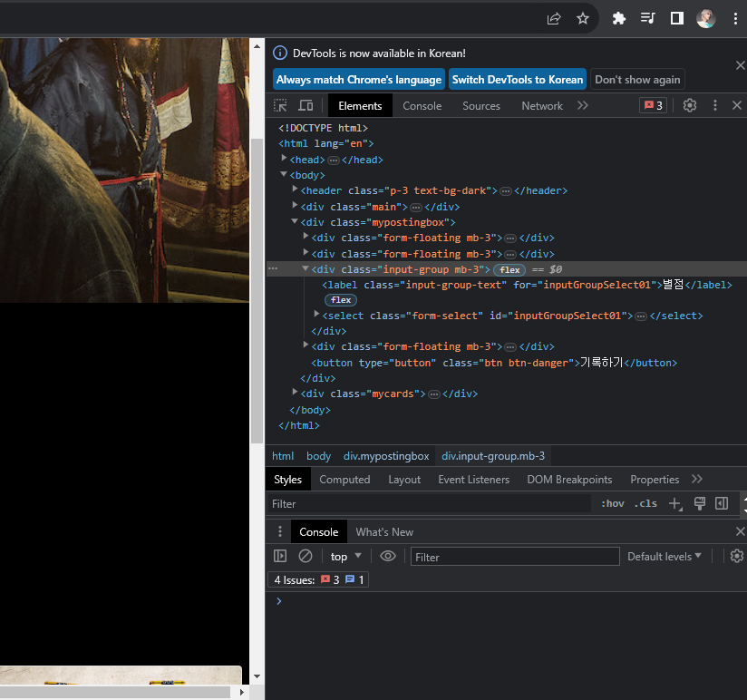Collapse the input-group mb-3 div

click(306, 268)
